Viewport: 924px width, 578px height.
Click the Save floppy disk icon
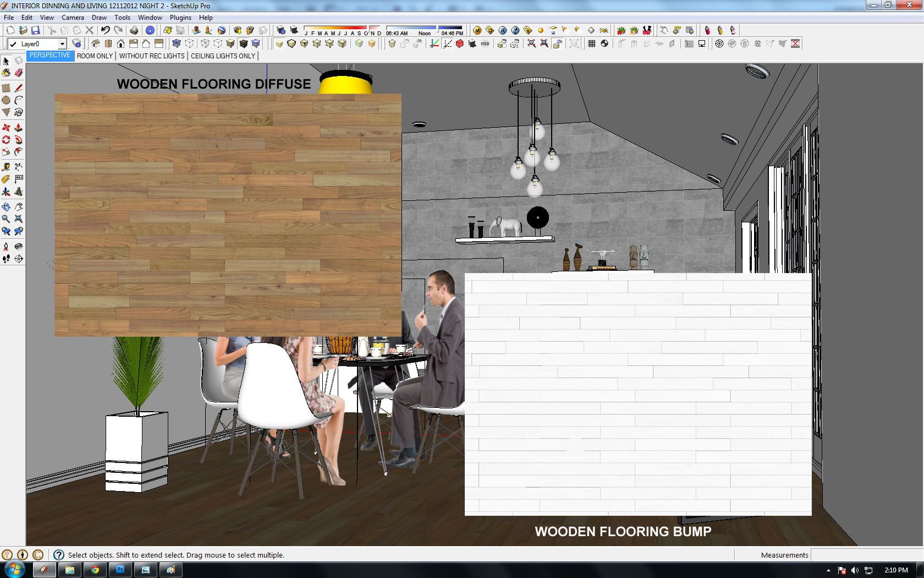pos(35,30)
